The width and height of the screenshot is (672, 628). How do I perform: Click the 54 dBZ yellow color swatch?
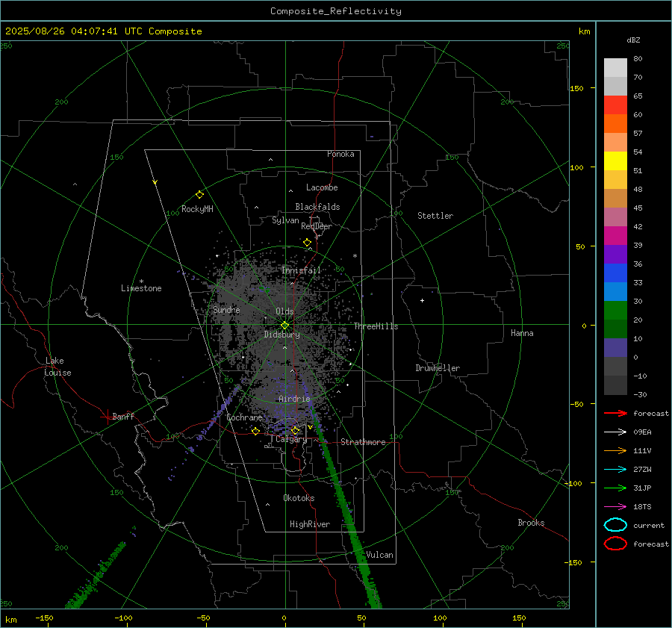[x=615, y=161]
